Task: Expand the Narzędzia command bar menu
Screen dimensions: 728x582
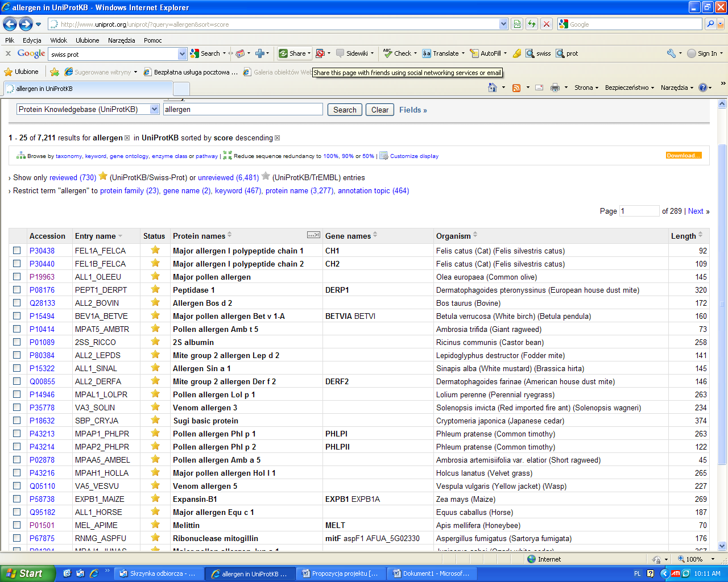Action: coord(677,88)
